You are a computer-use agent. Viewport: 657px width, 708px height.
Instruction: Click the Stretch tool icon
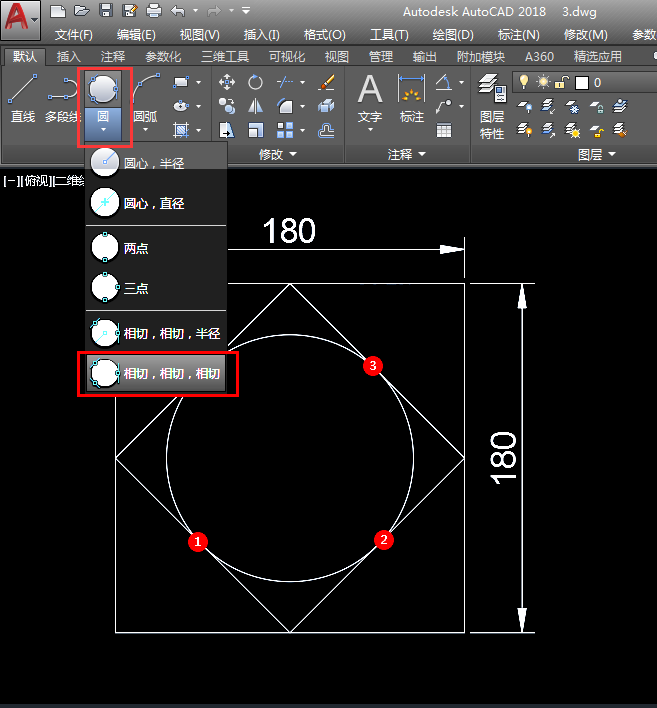(227, 130)
